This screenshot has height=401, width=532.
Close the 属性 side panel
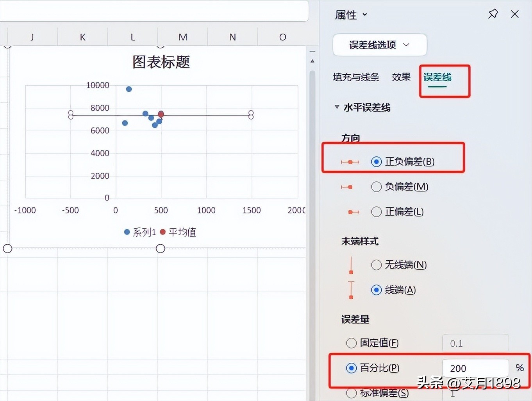[x=515, y=14]
